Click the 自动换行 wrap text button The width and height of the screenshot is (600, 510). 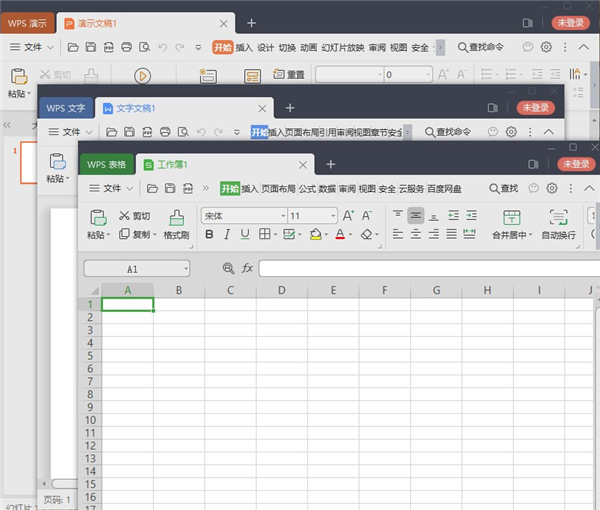tap(558, 224)
